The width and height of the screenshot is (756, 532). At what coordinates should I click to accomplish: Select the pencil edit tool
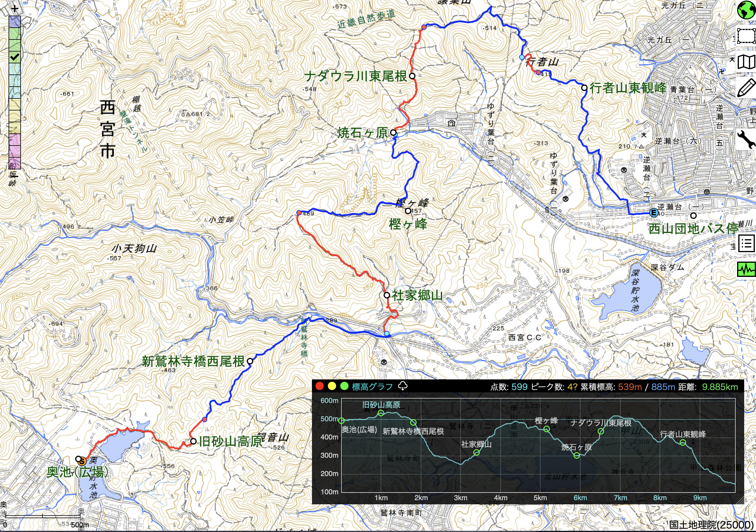click(x=746, y=87)
